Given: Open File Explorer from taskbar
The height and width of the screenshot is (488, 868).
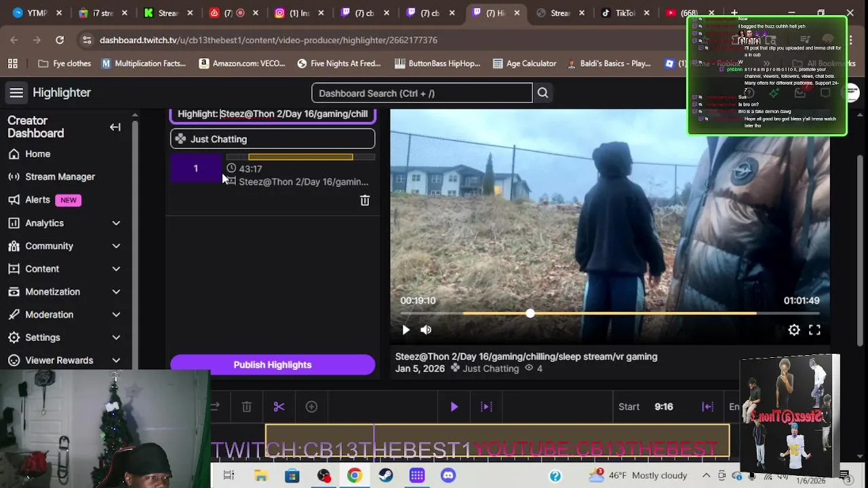Looking at the screenshot, I should coord(260,476).
